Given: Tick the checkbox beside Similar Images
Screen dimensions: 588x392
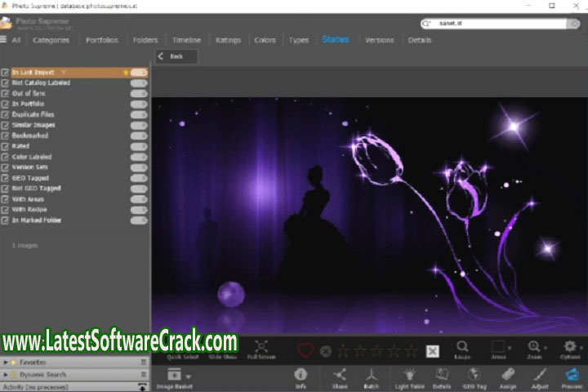Looking at the screenshot, I should click(x=5, y=125).
